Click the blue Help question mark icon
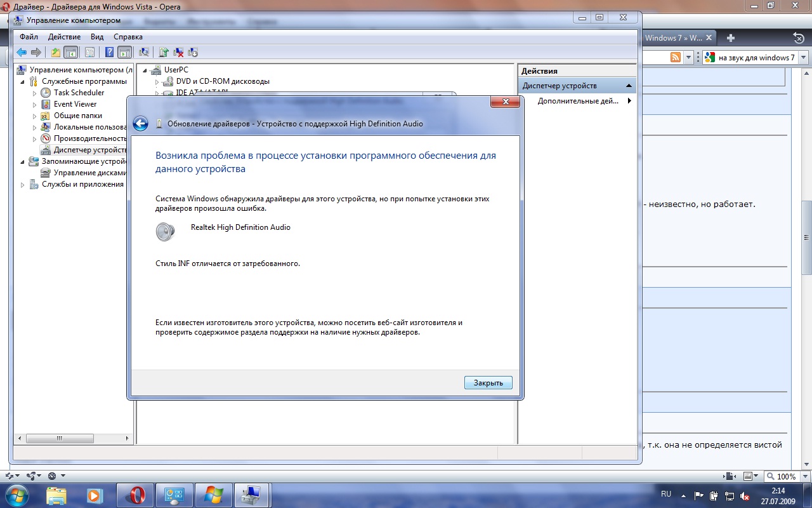 pyautogui.click(x=109, y=52)
